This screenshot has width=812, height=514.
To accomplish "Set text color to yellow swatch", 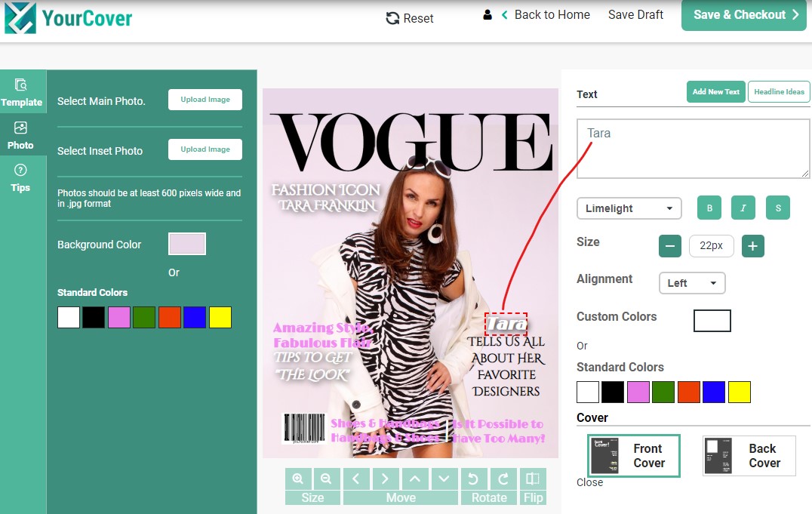I will [739, 392].
